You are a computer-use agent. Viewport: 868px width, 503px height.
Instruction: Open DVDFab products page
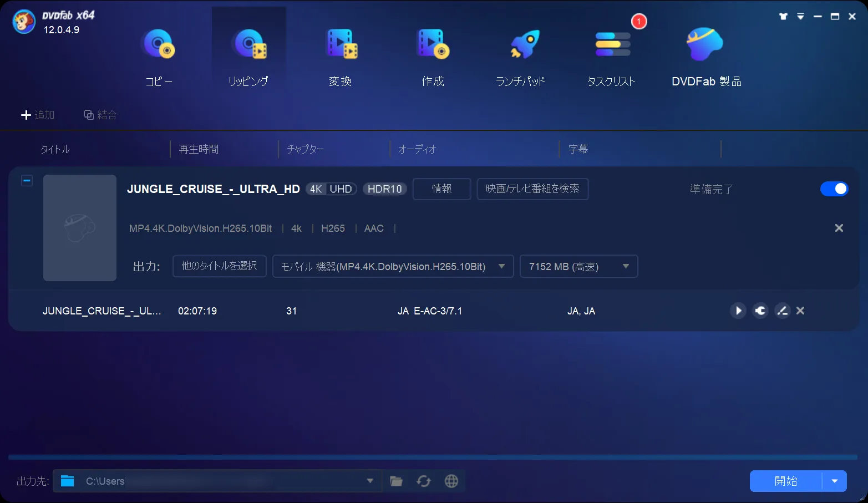tap(706, 58)
